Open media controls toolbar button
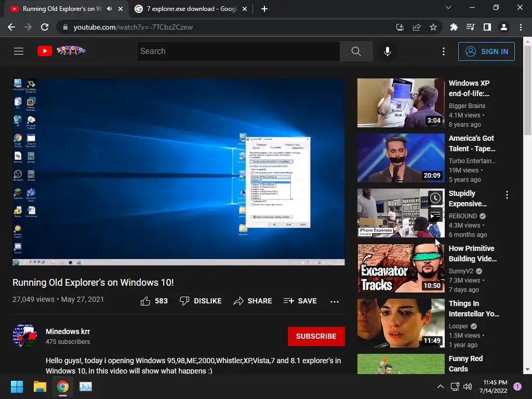The image size is (532, 399). pos(470,27)
